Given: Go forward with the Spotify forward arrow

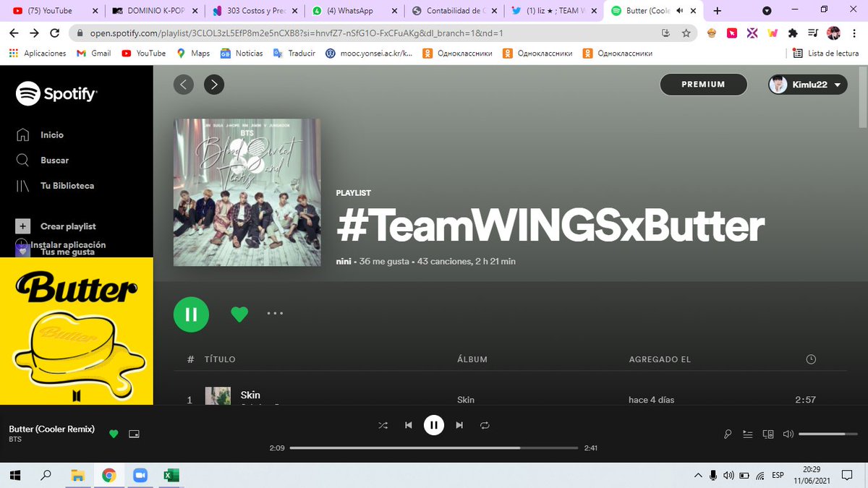Looking at the screenshot, I should click(x=214, y=85).
